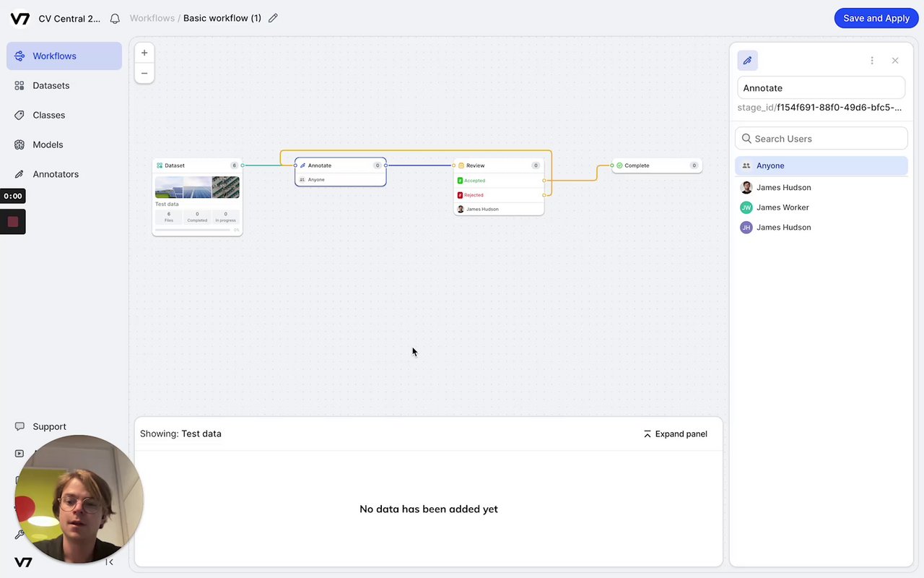Stop the screen recording
This screenshot has width=924, height=578.
[13, 222]
